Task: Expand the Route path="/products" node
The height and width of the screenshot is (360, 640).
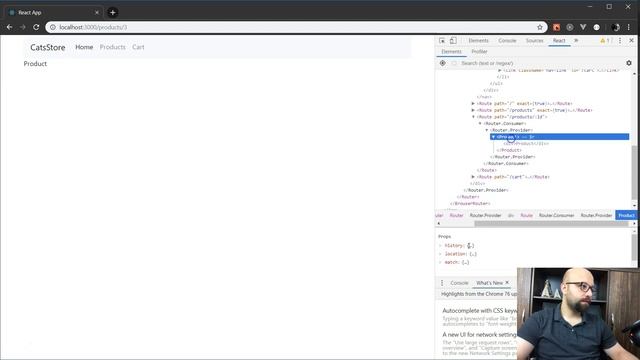Action: click(x=473, y=110)
